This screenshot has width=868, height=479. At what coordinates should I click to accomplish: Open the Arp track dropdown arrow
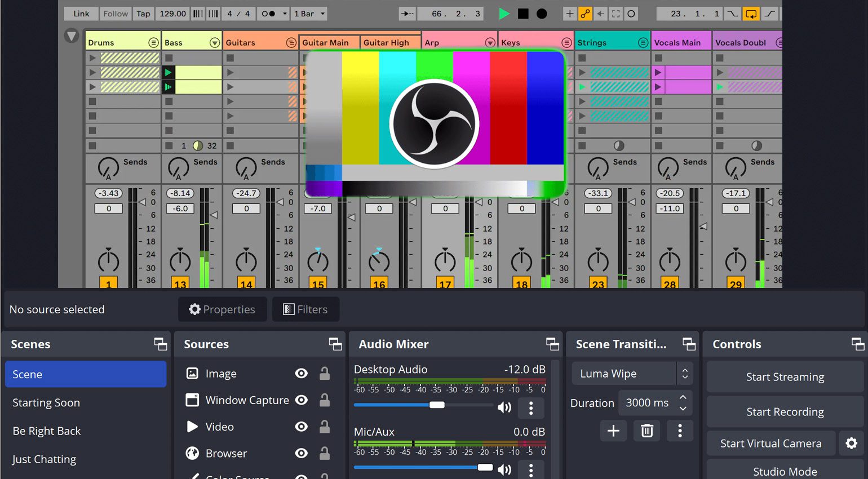(x=490, y=42)
